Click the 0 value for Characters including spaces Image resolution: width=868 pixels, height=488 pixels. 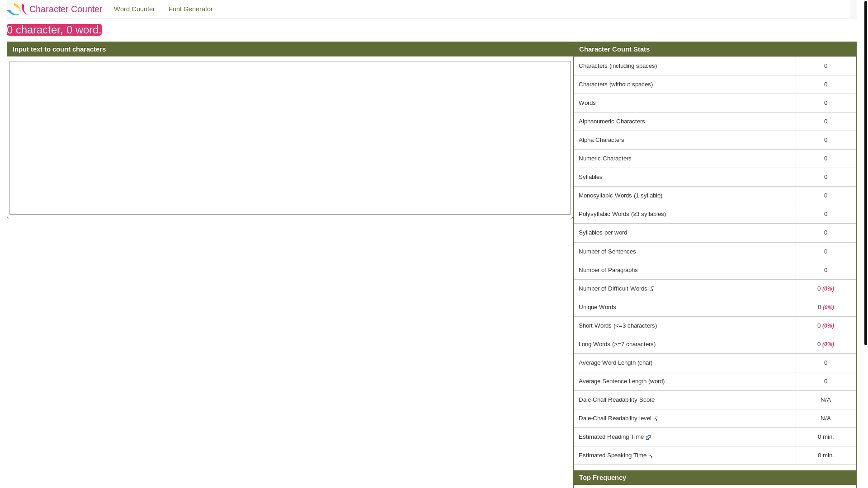pyautogui.click(x=826, y=66)
